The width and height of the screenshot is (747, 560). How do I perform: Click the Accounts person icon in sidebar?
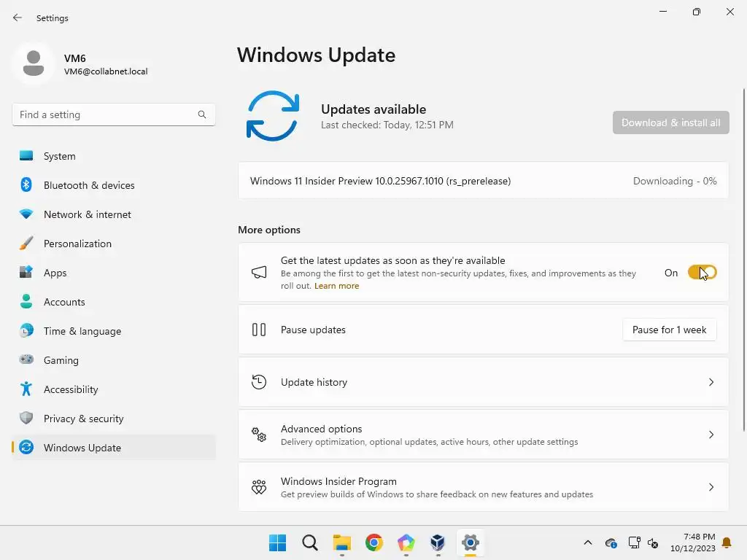[26, 301]
